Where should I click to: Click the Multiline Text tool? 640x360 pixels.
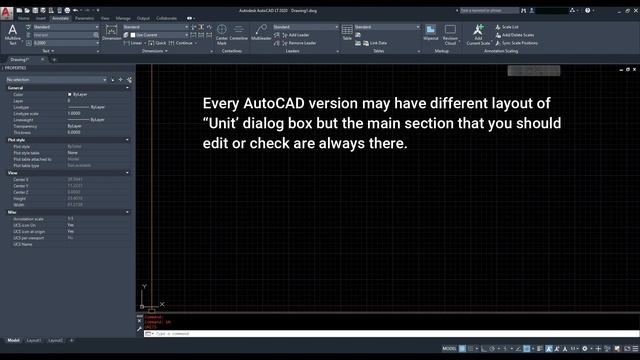pos(13,34)
